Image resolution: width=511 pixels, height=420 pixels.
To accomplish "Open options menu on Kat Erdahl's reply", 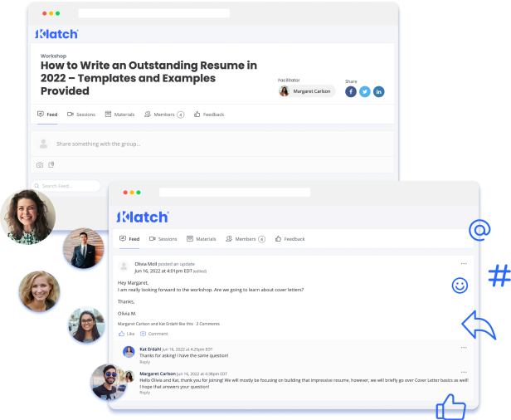I will coord(464,349).
